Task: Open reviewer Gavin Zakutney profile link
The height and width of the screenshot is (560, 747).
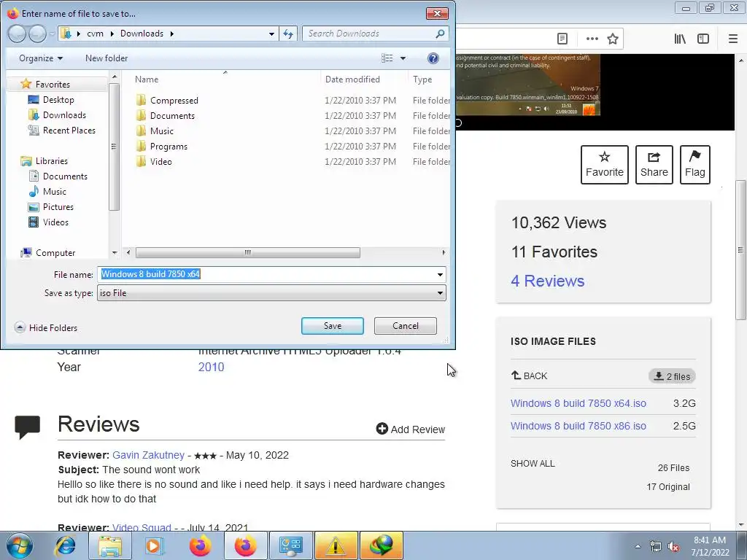Action: coord(148,455)
